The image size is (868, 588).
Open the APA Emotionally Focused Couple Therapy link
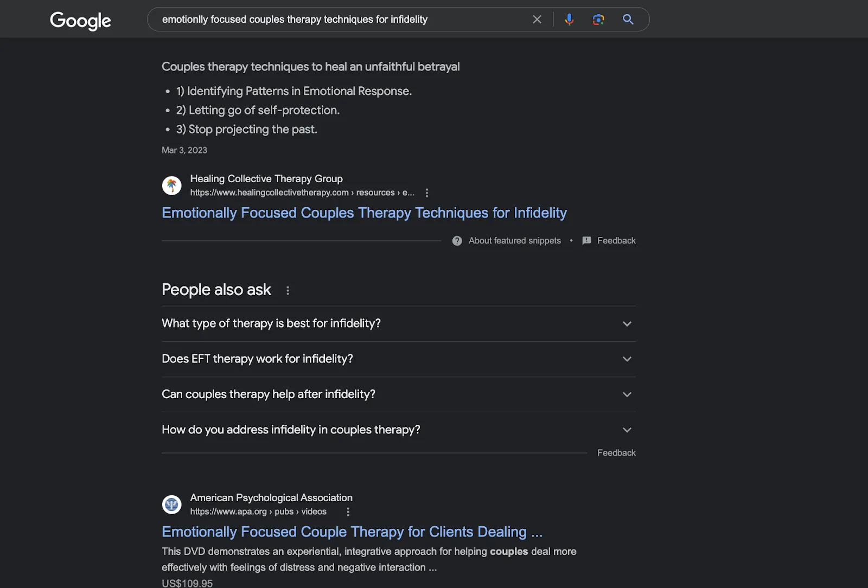click(x=352, y=532)
